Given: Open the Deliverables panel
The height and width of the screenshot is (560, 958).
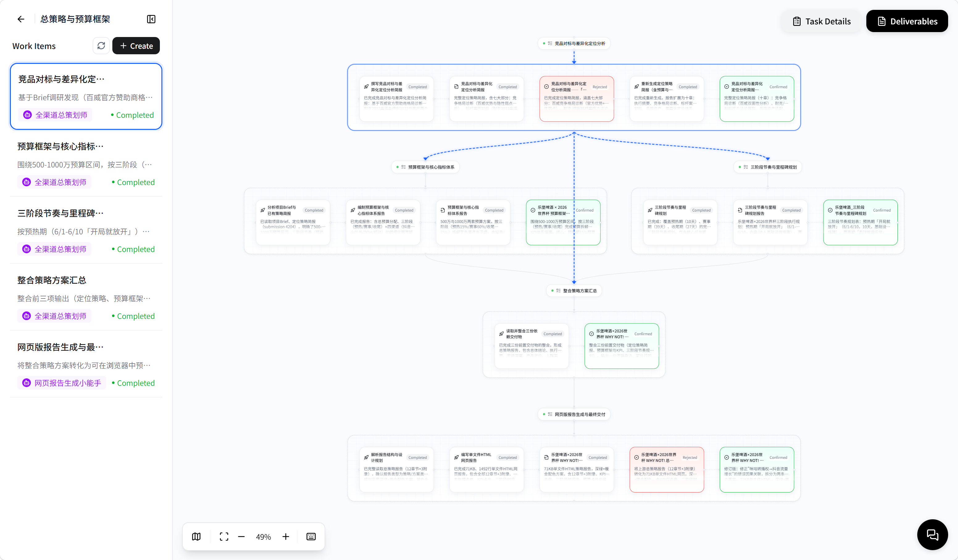Looking at the screenshot, I should (907, 21).
